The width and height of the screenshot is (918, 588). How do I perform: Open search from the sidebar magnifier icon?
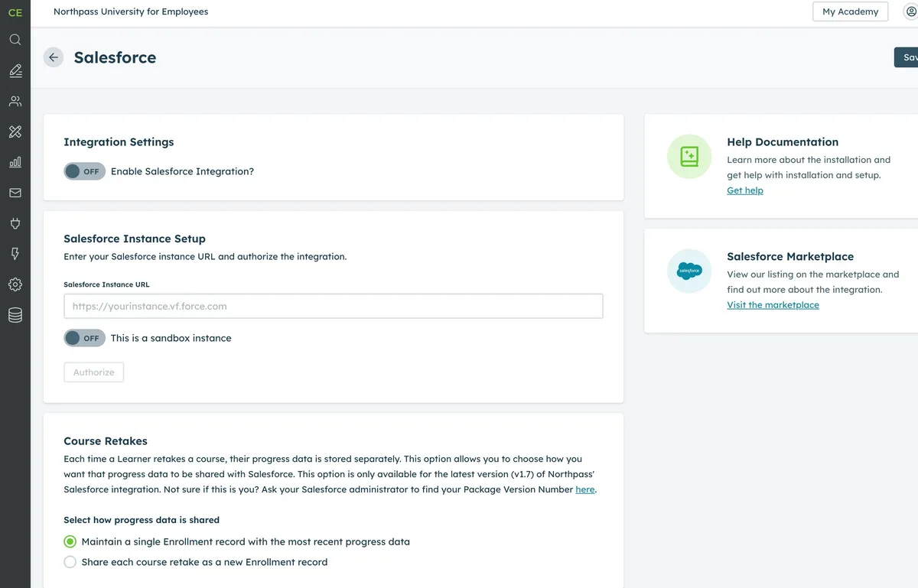coord(15,40)
